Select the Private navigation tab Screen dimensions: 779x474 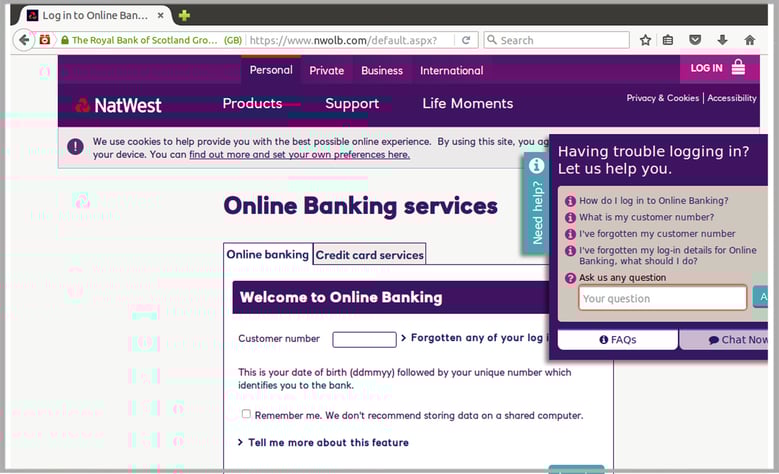(326, 71)
